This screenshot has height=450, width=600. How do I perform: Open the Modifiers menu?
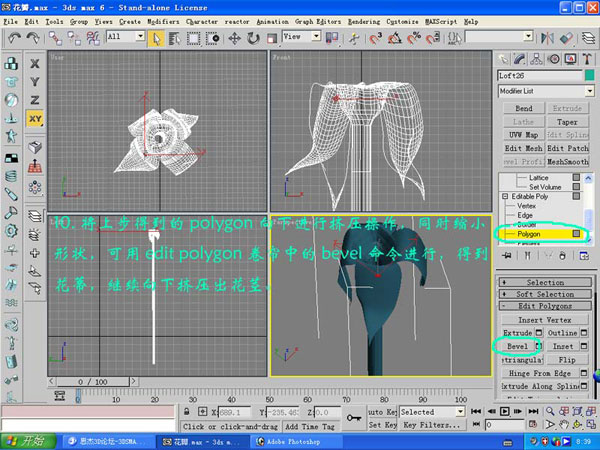163,22
